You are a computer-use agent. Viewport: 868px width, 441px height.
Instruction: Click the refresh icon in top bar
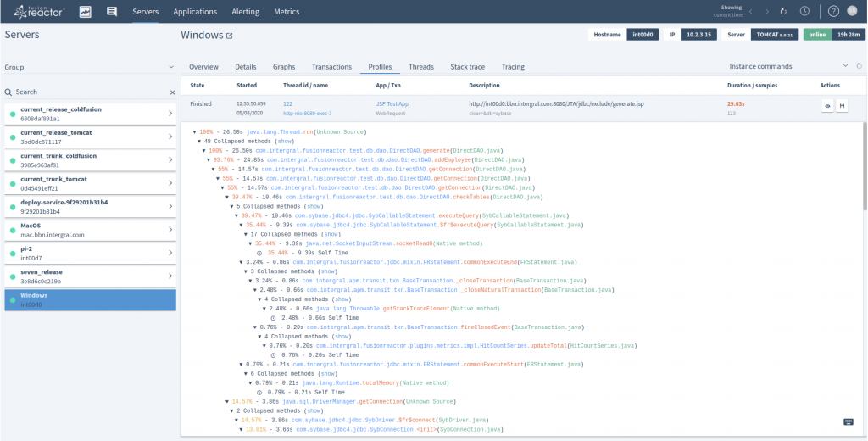point(783,12)
